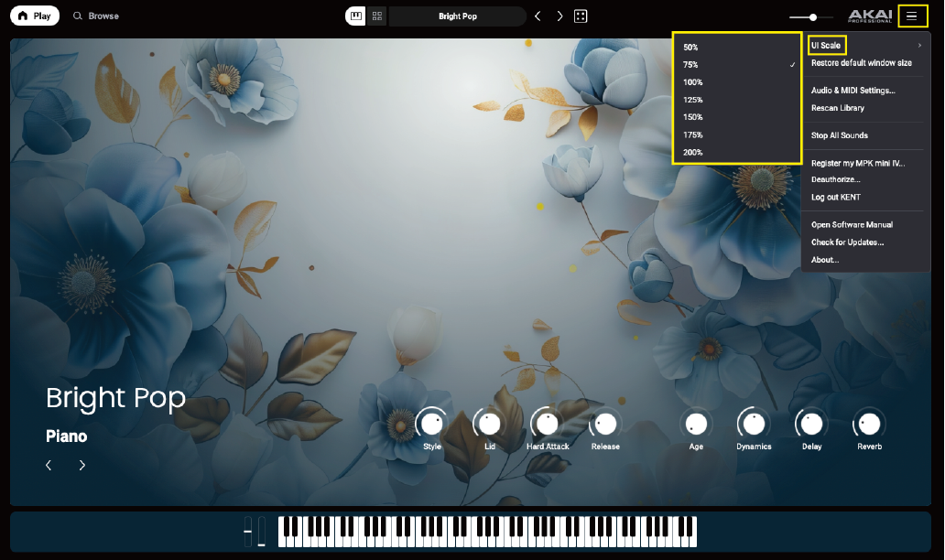Click the Dynamics knob
Image resolution: width=945 pixels, height=560 pixels.
(x=754, y=424)
